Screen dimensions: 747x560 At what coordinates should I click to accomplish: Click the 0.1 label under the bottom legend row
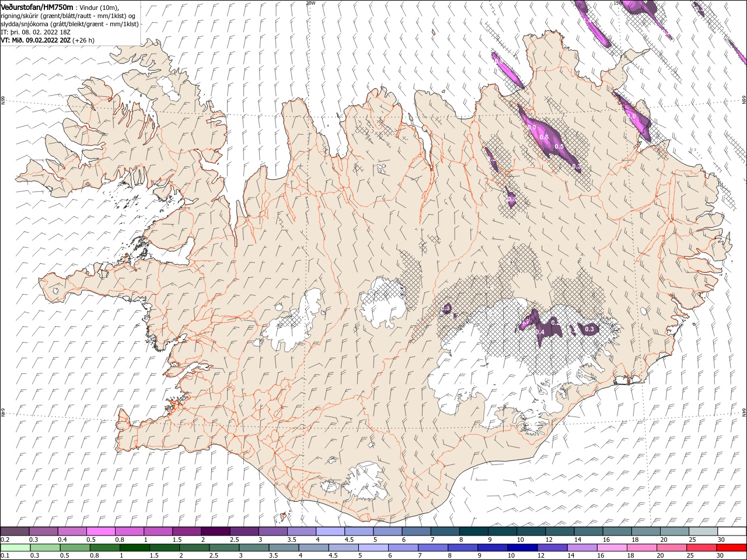[x=5, y=556]
